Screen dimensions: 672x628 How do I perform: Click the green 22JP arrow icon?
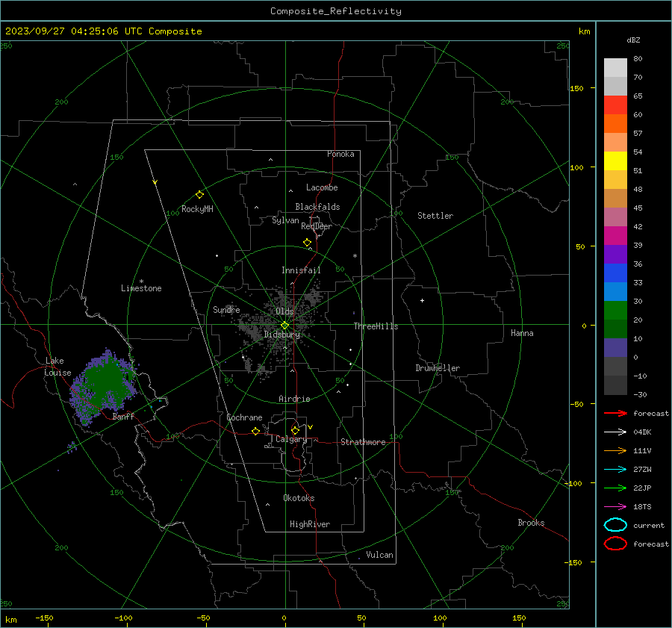click(615, 488)
